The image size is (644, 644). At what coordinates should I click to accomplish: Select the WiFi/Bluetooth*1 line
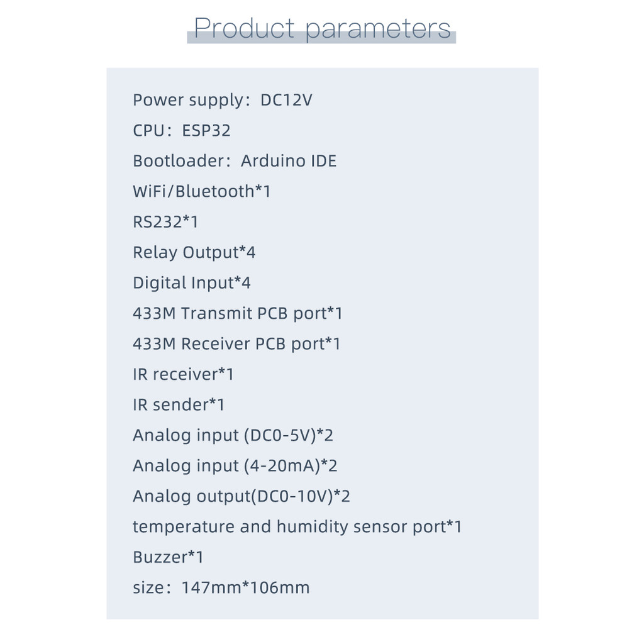(201, 191)
